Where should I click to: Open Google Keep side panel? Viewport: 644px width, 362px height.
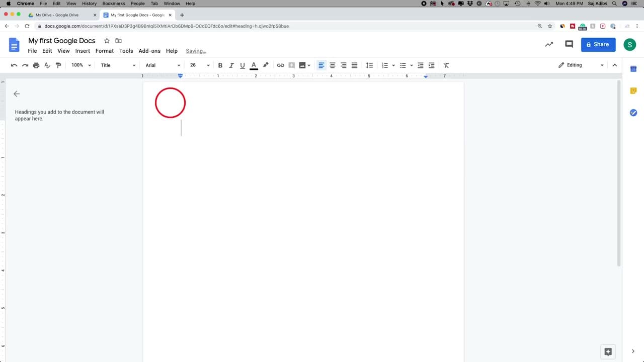[633, 91]
